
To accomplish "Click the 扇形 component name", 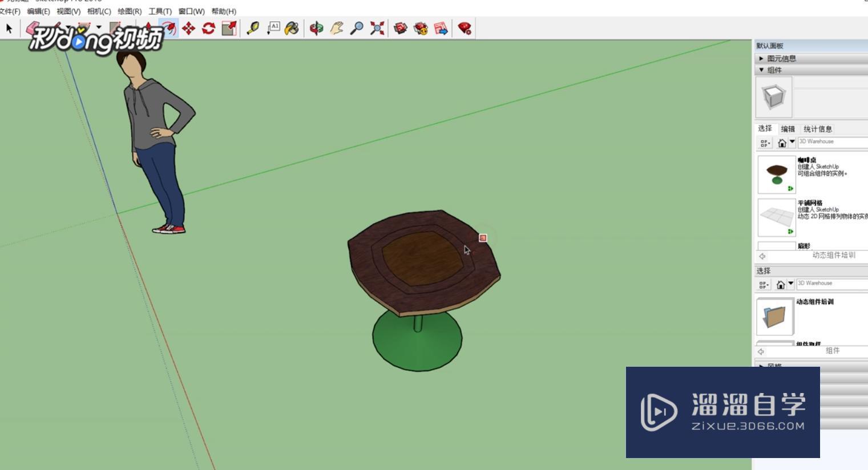I will point(804,246).
